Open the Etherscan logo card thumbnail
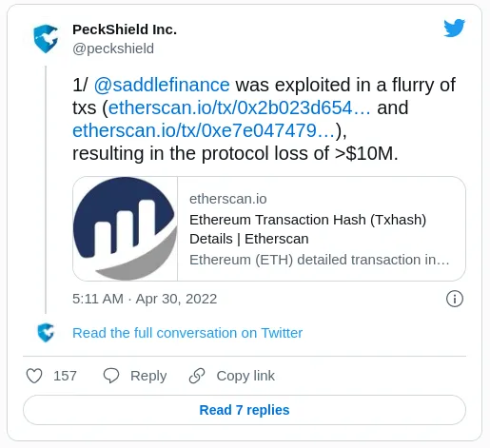The image size is (490, 448). [x=125, y=228]
